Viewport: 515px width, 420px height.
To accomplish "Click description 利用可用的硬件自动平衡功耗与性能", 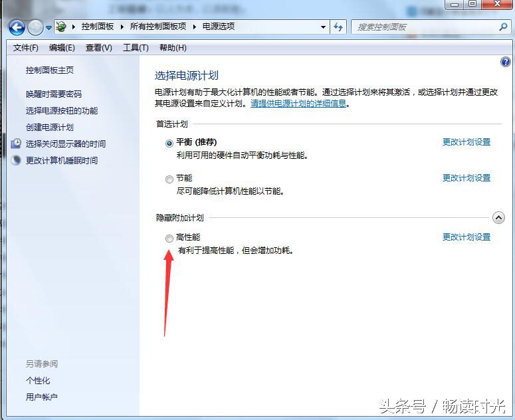I will (243, 156).
